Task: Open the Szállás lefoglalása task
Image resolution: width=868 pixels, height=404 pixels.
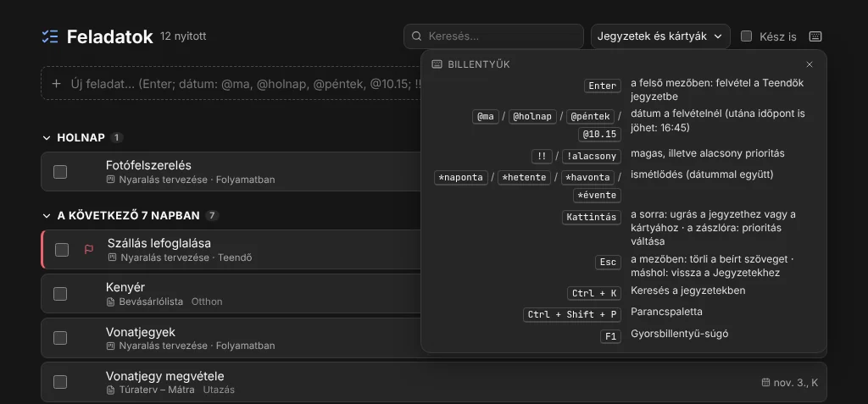Action: 159,243
